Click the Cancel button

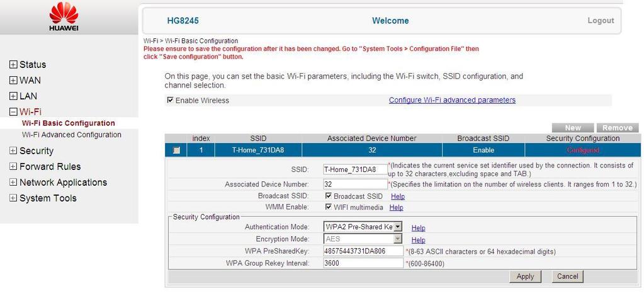click(x=568, y=276)
